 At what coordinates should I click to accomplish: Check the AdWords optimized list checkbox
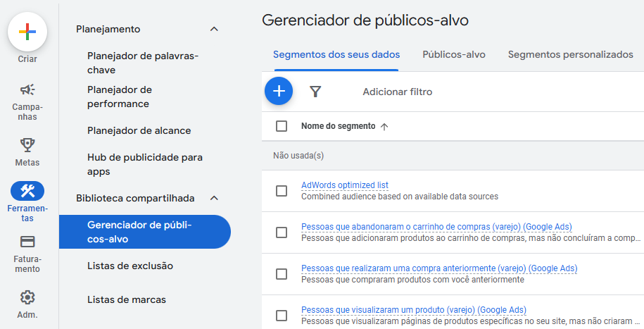click(282, 191)
